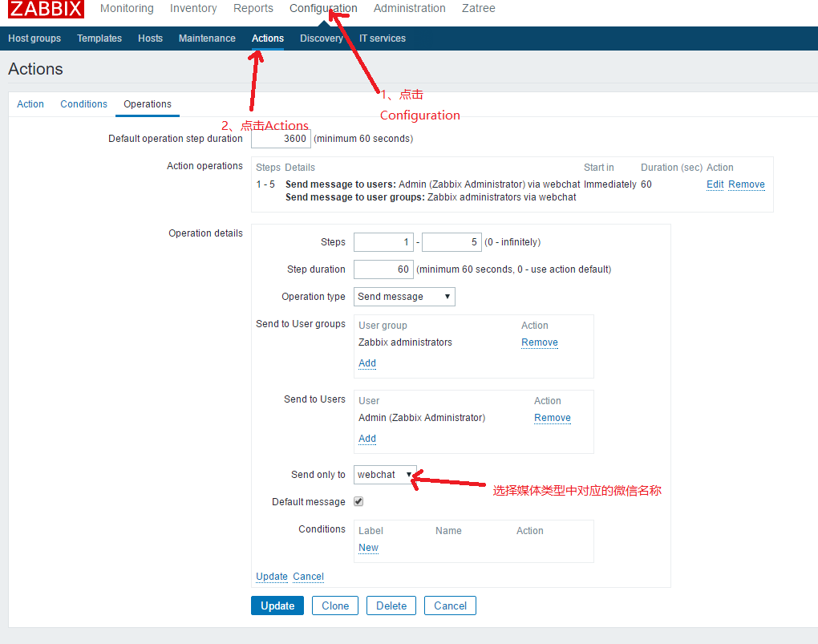Add a user group recipient

click(367, 363)
